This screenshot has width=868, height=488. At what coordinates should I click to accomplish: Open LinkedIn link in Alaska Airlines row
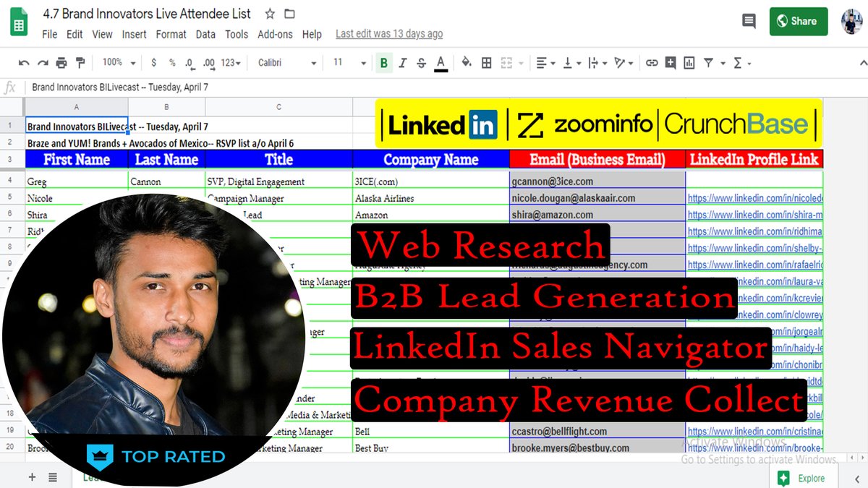pos(755,198)
